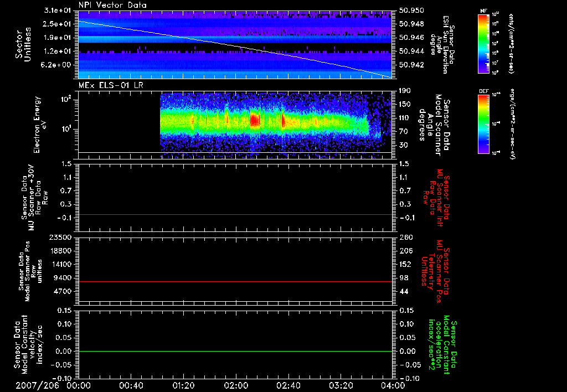The width and height of the screenshot is (567, 392).
Task: Click the 50.946 sun elevation tick
Action: coord(411,38)
